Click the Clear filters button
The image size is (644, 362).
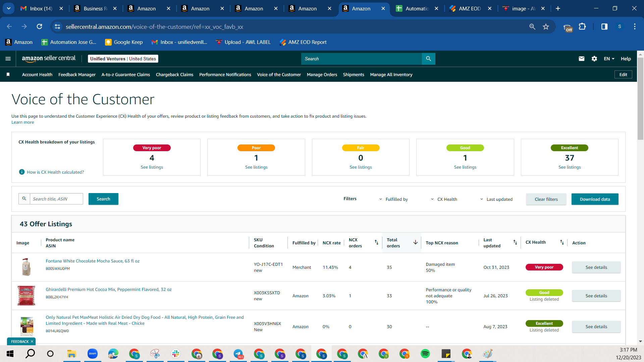point(546,199)
